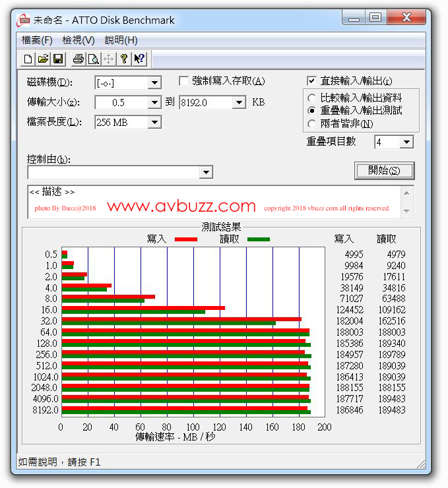The image size is (448, 488).
Task: Click the read value 162516
Action: [x=392, y=321]
